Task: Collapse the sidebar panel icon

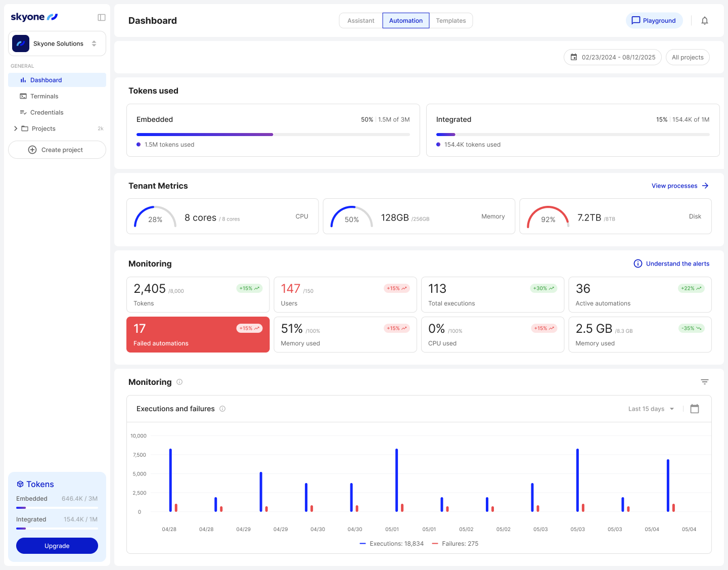Action: coord(102,18)
